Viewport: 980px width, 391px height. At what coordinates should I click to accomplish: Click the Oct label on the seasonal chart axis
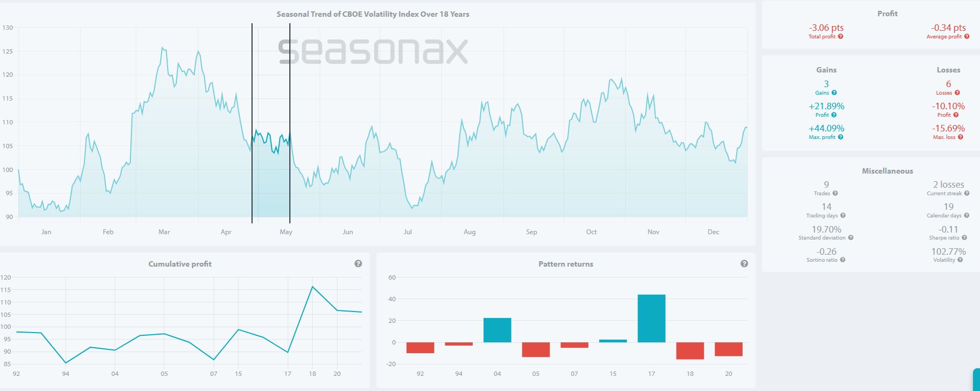[591, 232]
